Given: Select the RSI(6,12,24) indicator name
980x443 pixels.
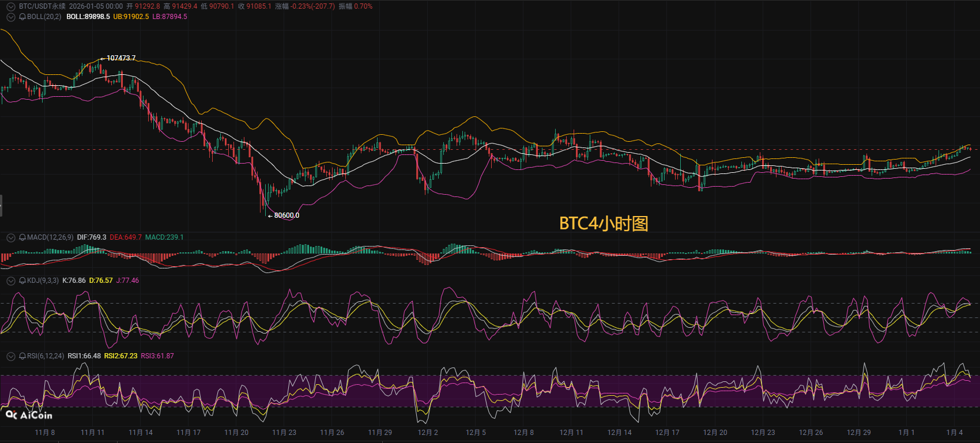Looking at the screenshot, I should [46, 356].
